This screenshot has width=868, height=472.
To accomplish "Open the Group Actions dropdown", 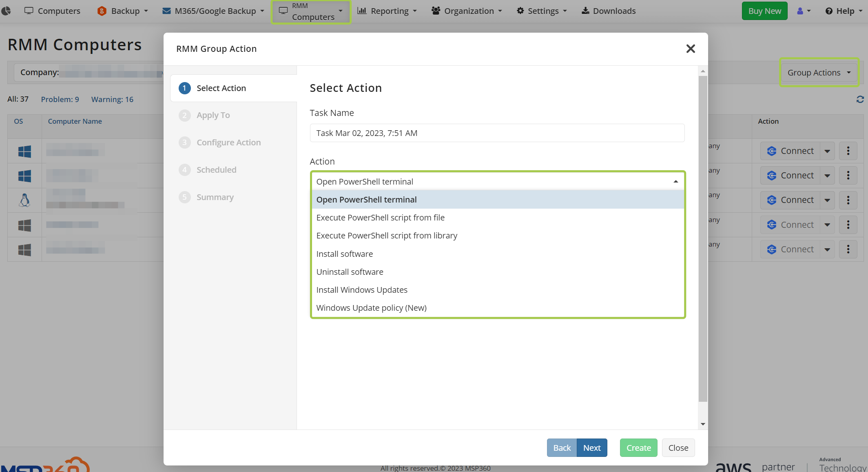I will (819, 73).
